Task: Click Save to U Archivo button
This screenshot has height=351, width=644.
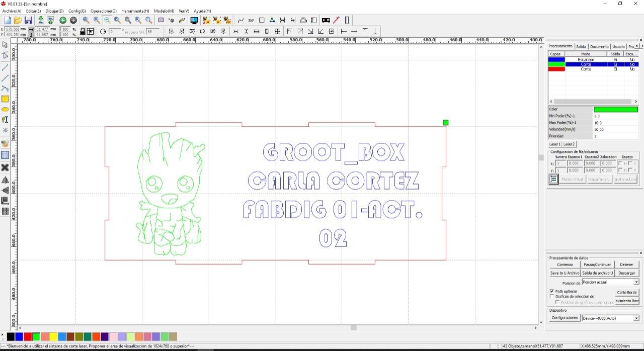Action: 565,273
